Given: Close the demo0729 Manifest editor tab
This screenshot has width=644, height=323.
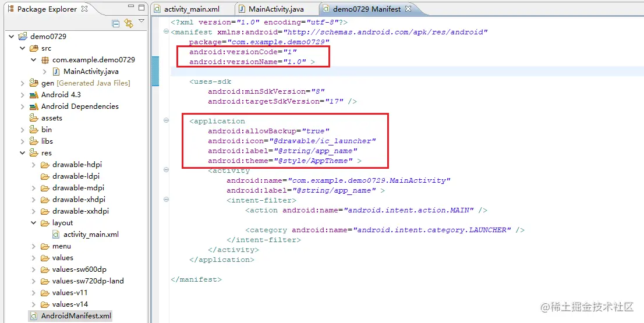Looking at the screenshot, I should pyautogui.click(x=408, y=9).
